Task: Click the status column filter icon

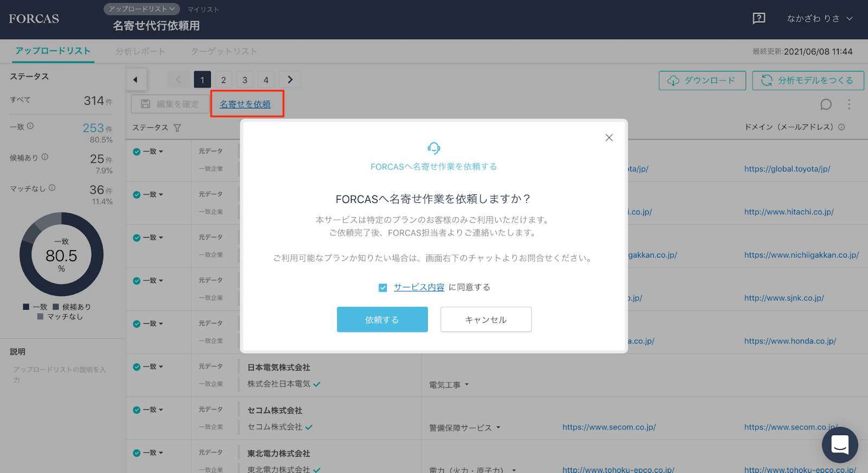Action: (x=177, y=128)
